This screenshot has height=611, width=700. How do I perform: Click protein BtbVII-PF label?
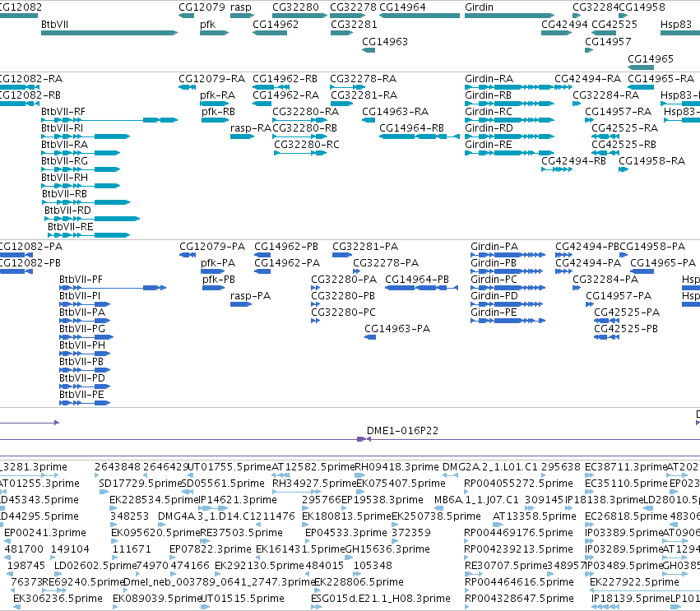81,280
